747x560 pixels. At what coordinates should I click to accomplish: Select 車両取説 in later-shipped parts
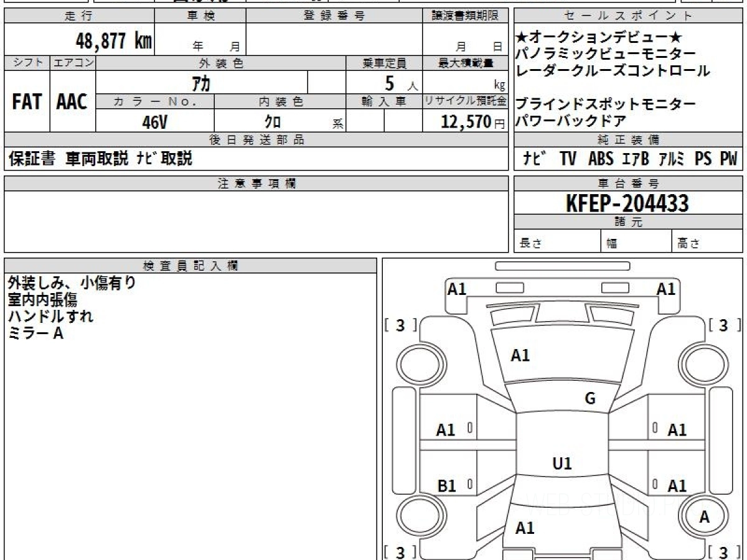[97, 159]
